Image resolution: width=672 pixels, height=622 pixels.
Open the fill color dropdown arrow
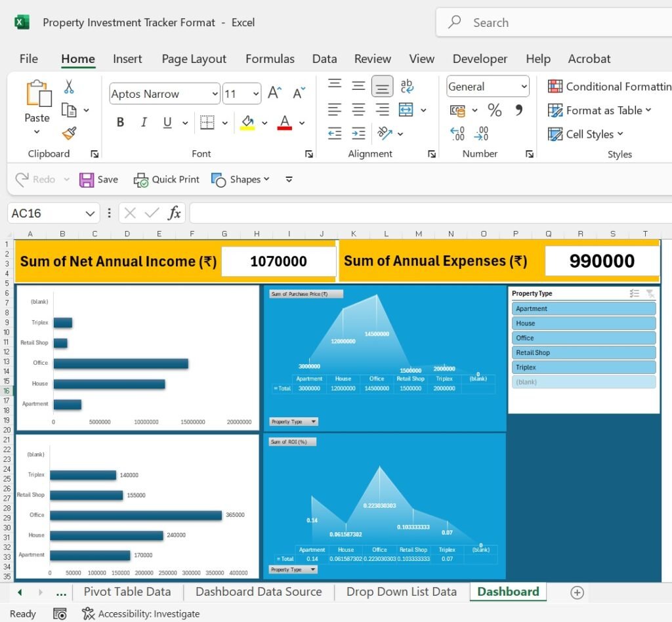point(265,123)
